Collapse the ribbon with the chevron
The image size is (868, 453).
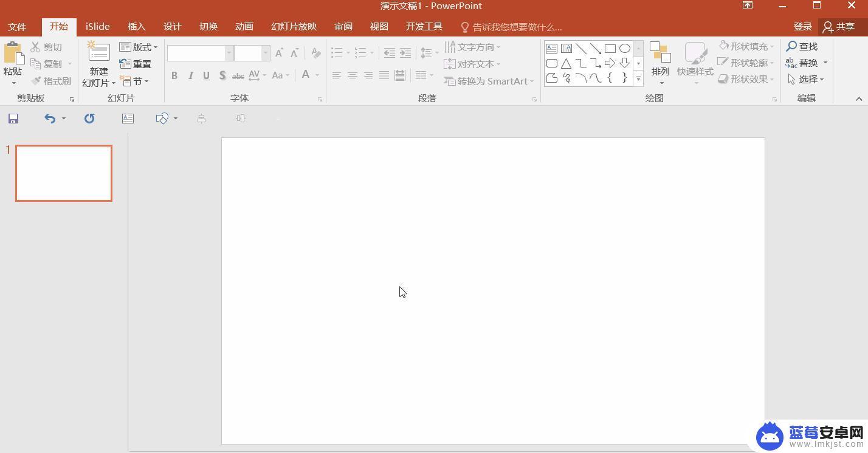859,99
